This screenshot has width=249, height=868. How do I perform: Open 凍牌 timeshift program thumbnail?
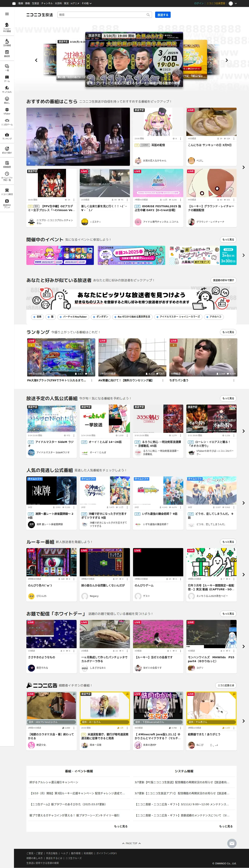coord(52,490)
